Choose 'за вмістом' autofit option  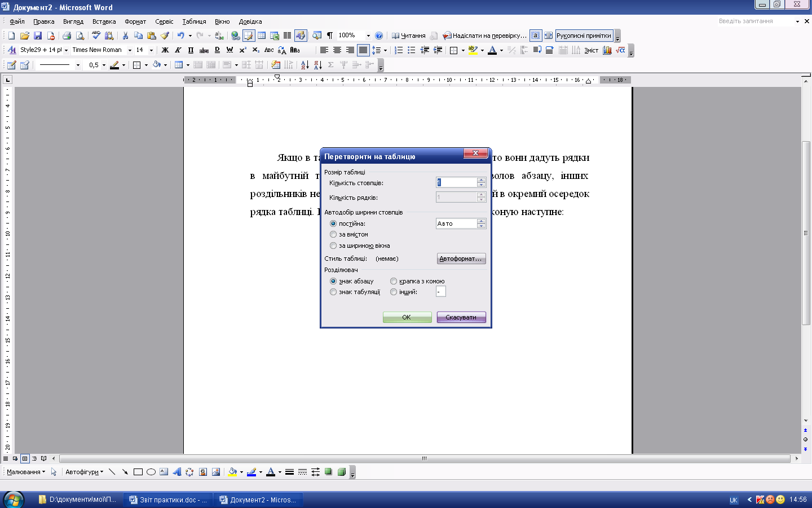(333, 234)
